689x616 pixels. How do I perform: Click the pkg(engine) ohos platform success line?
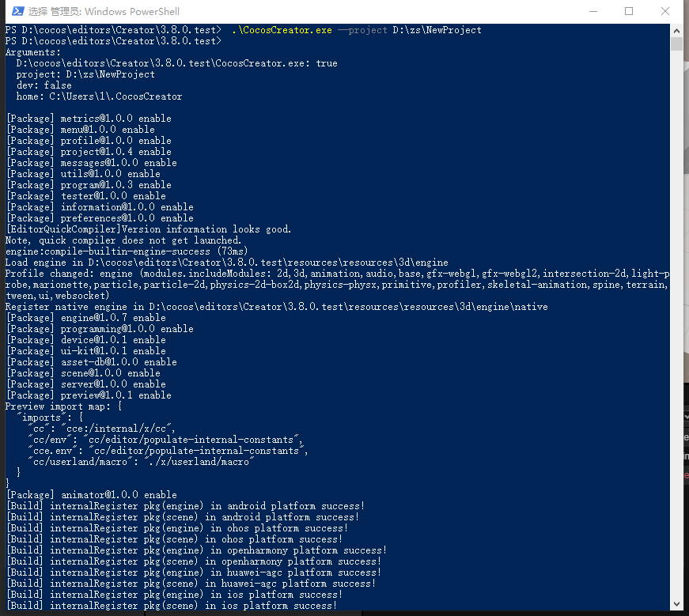[177, 528]
